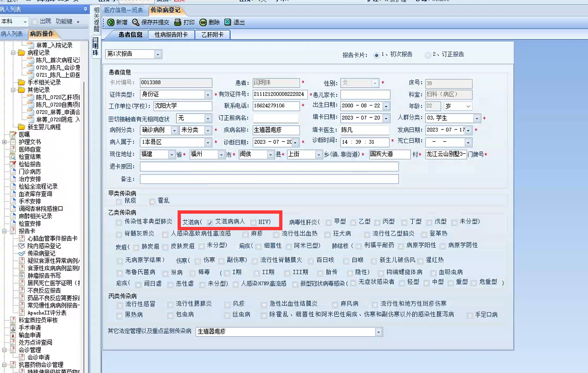
Task: Open 麻醉相关记录 tree item
Action: [x=35, y=216]
